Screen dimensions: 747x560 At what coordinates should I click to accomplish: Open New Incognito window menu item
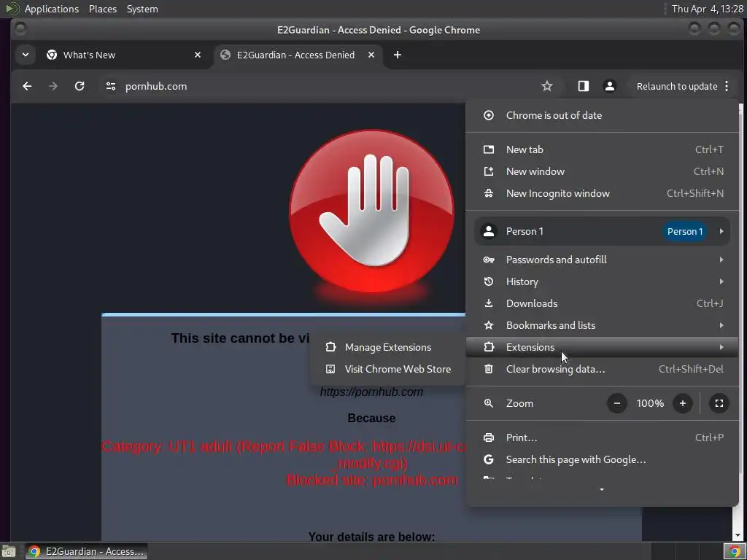pyautogui.click(x=602, y=193)
